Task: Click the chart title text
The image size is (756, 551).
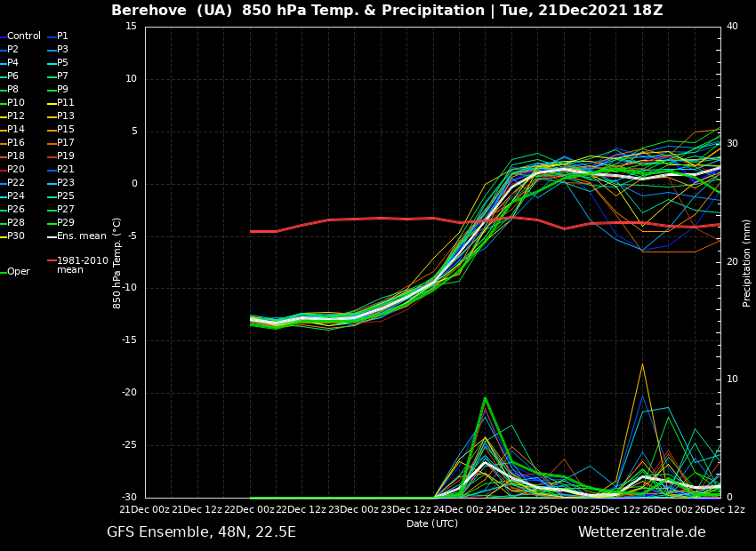Action: (x=387, y=11)
